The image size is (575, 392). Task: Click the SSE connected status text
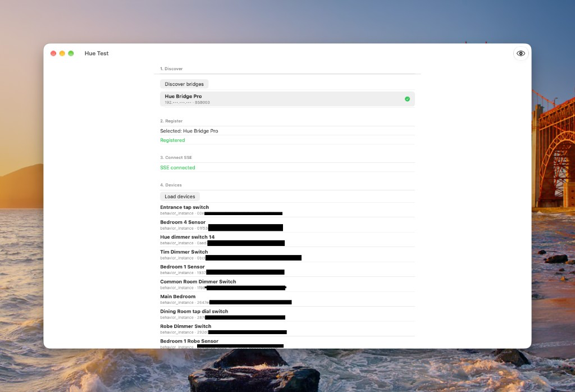pos(177,167)
